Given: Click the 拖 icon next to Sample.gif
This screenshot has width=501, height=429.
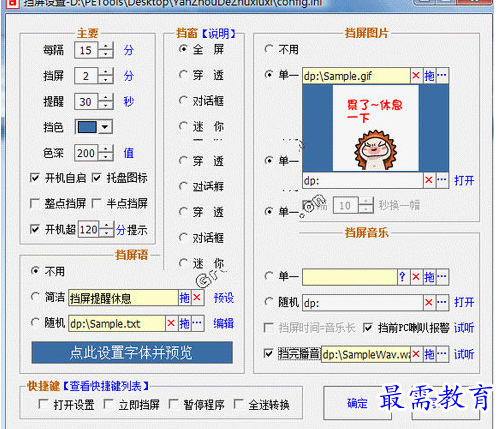Looking at the screenshot, I should [429, 76].
